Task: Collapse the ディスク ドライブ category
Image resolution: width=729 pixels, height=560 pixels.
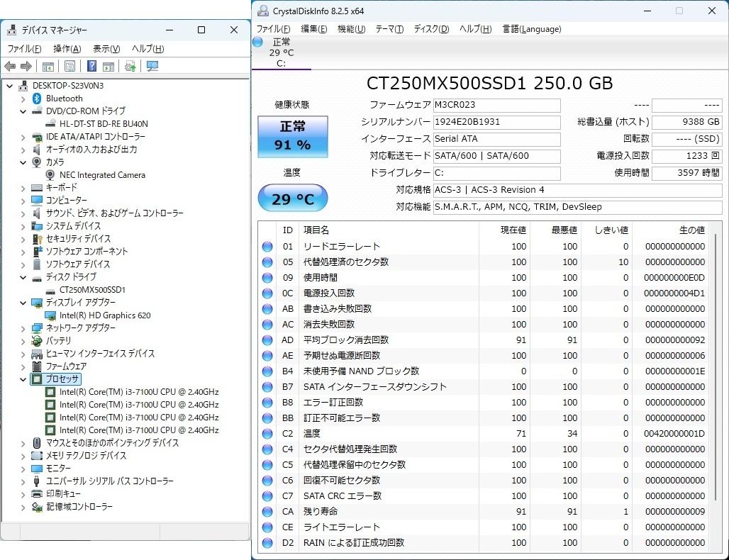Action: 23,277
